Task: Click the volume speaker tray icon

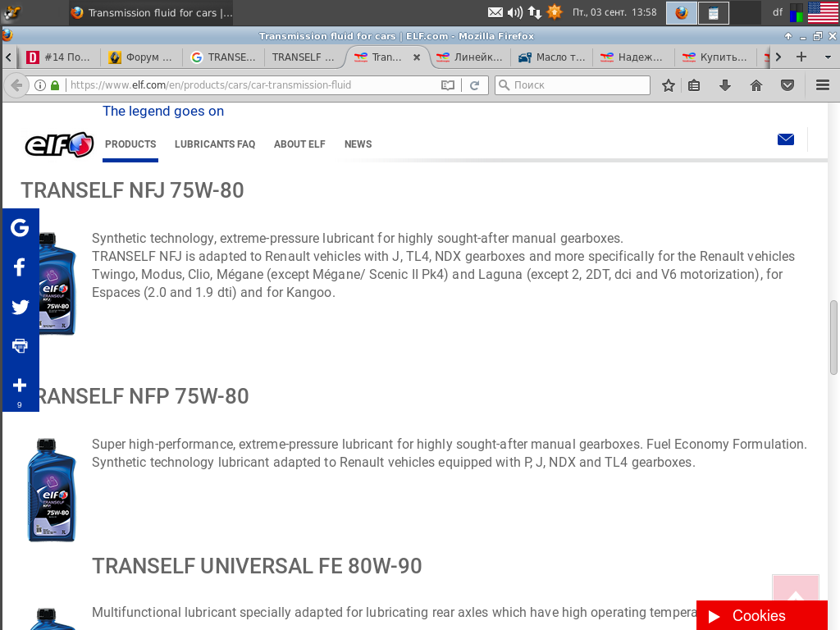Action: coord(515,12)
